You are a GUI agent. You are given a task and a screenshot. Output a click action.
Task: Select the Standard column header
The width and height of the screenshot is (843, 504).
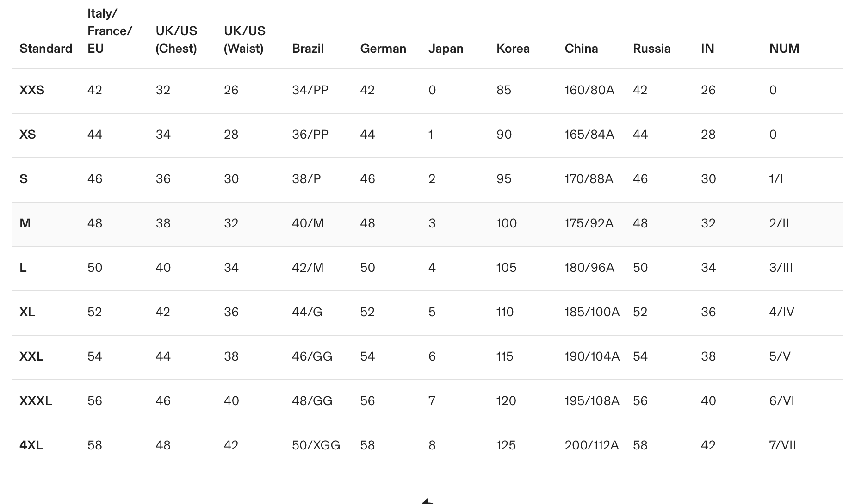click(46, 49)
